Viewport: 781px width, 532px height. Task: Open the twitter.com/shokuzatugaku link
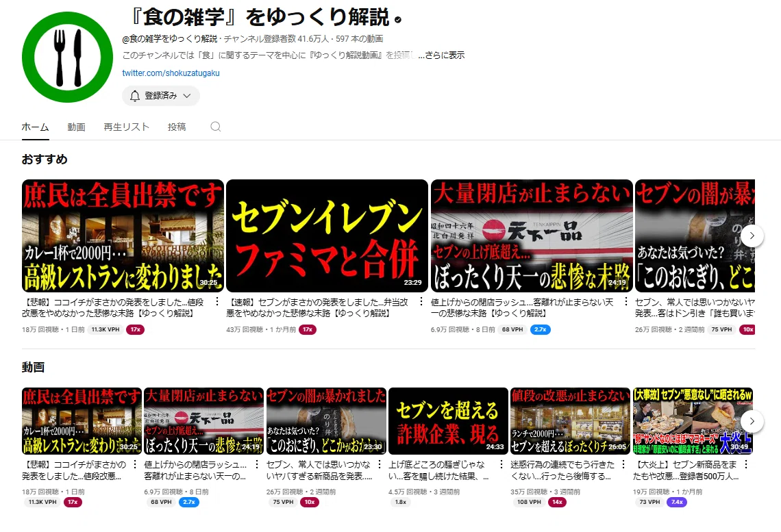coord(171,73)
